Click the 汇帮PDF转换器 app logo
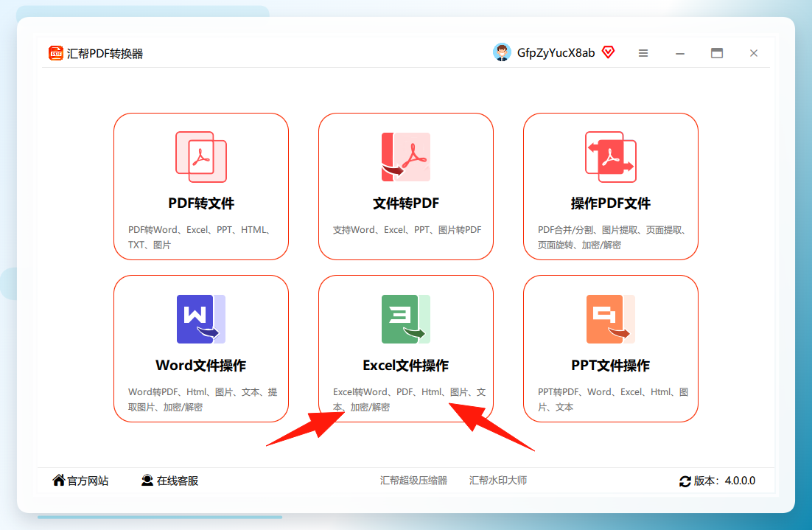Image resolution: width=812 pixels, height=530 pixels. (x=55, y=53)
